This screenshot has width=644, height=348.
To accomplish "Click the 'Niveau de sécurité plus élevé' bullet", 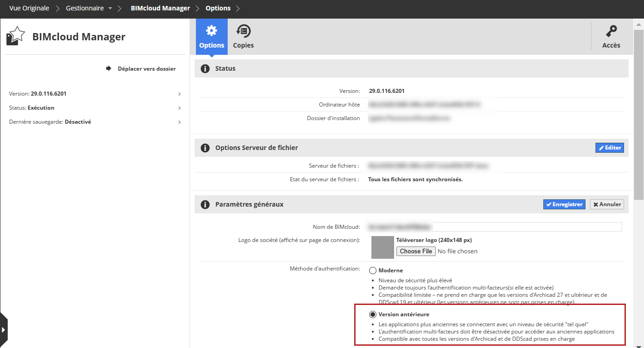I will pos(415,280).
